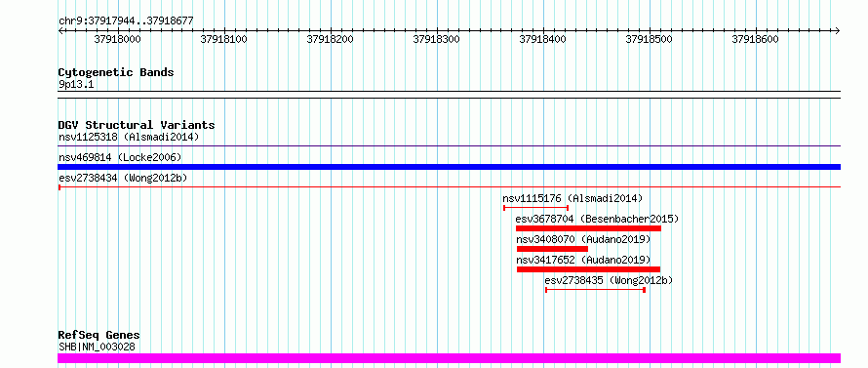This screenshot has width=868, height=368.
Task: Click the chr9:37917944..37918677 region label
Action: click(126, 21)
